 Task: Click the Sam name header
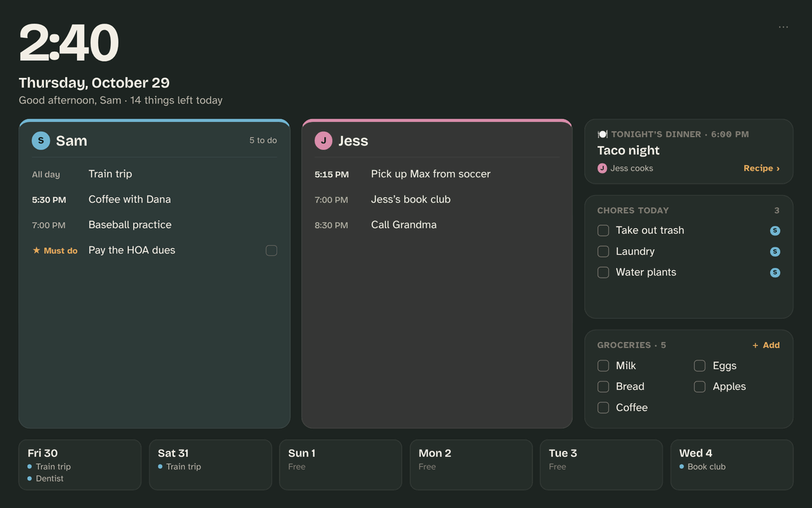71,141
